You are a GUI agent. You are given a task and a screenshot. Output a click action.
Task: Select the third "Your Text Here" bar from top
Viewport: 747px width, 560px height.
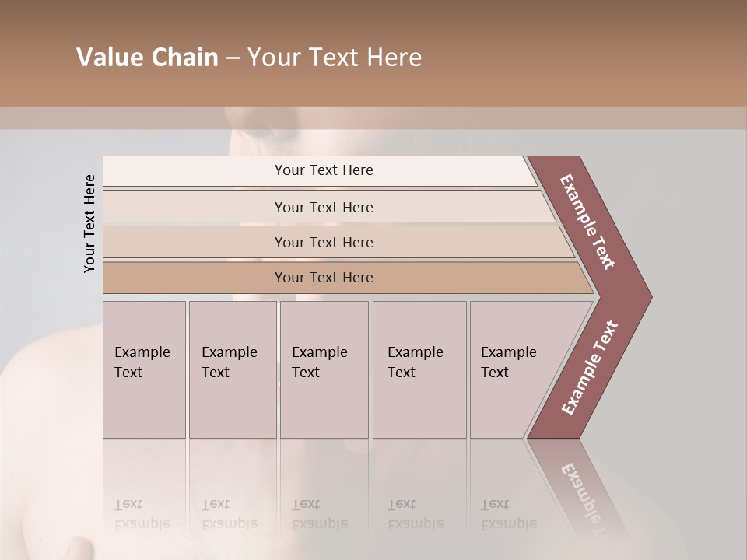[323, 242]
